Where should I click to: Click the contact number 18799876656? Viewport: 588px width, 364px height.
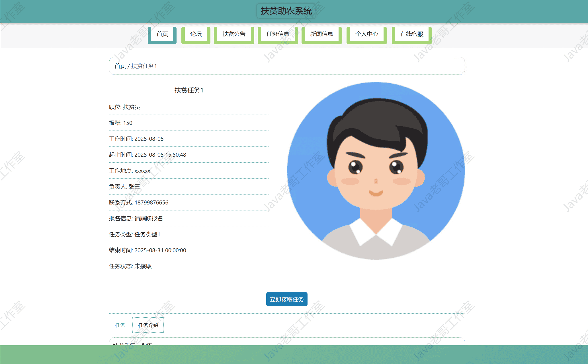click(151, 202)
